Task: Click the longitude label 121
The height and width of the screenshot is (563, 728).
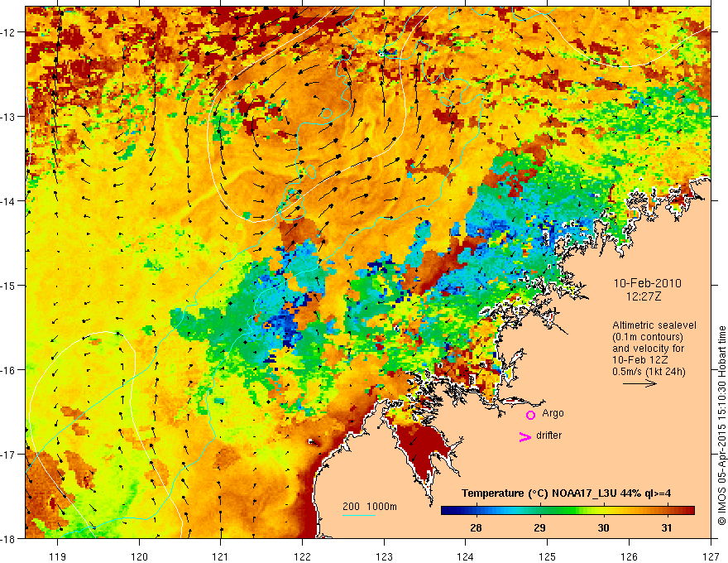Action: click(221, 556)
